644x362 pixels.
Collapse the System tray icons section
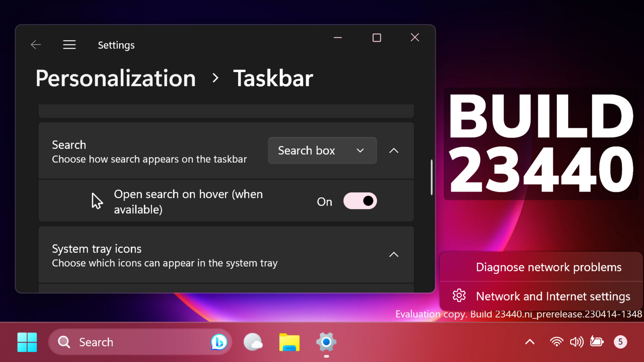[x=393, y=254]
